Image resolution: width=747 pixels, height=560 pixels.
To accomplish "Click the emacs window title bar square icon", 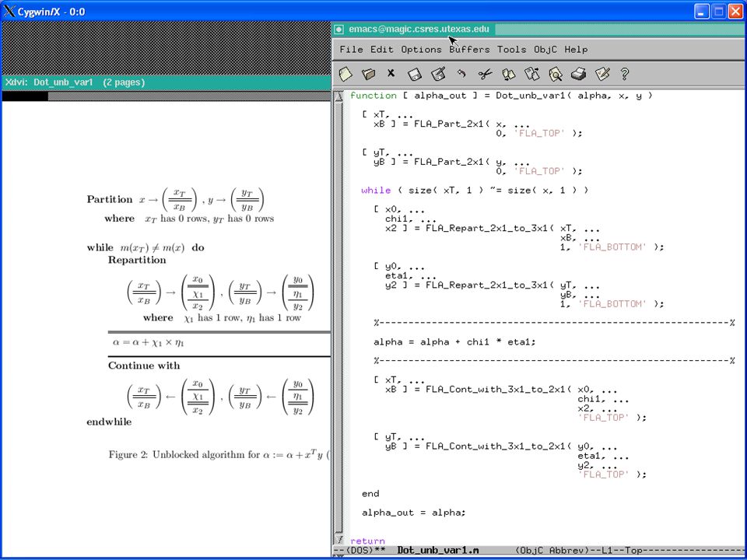I will click(338, 30).
